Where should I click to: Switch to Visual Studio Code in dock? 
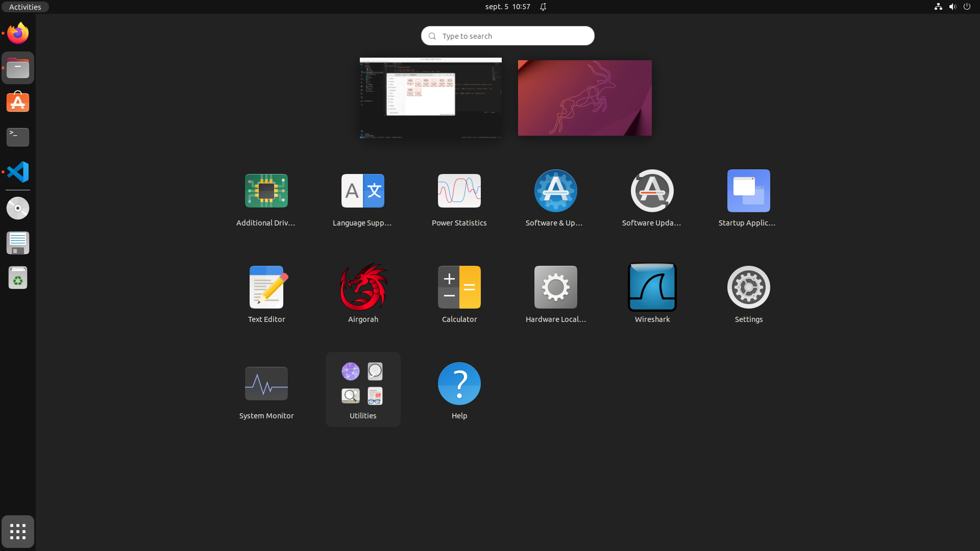tap(18, 172)
